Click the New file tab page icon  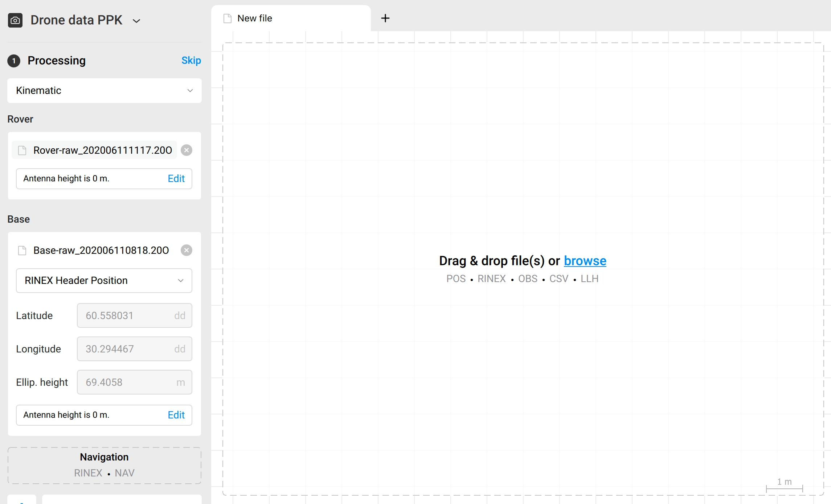pyautogui.click(x=228, y=18)
